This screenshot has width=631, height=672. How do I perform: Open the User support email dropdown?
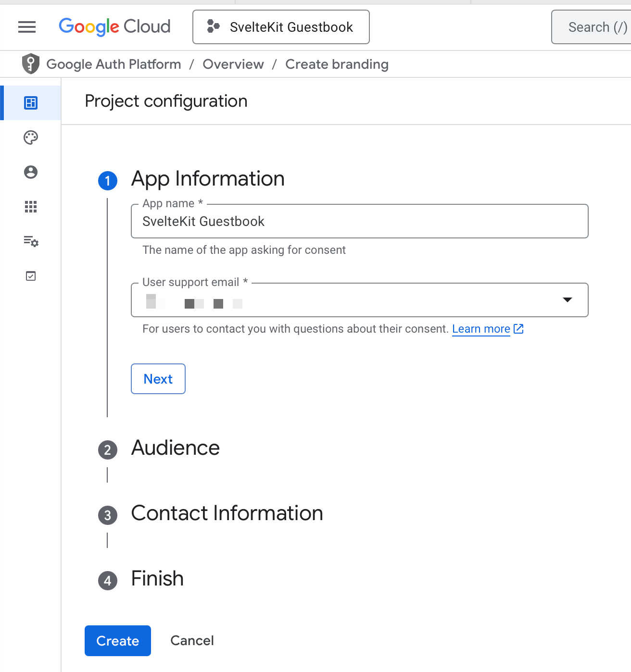tap(568, 300)
